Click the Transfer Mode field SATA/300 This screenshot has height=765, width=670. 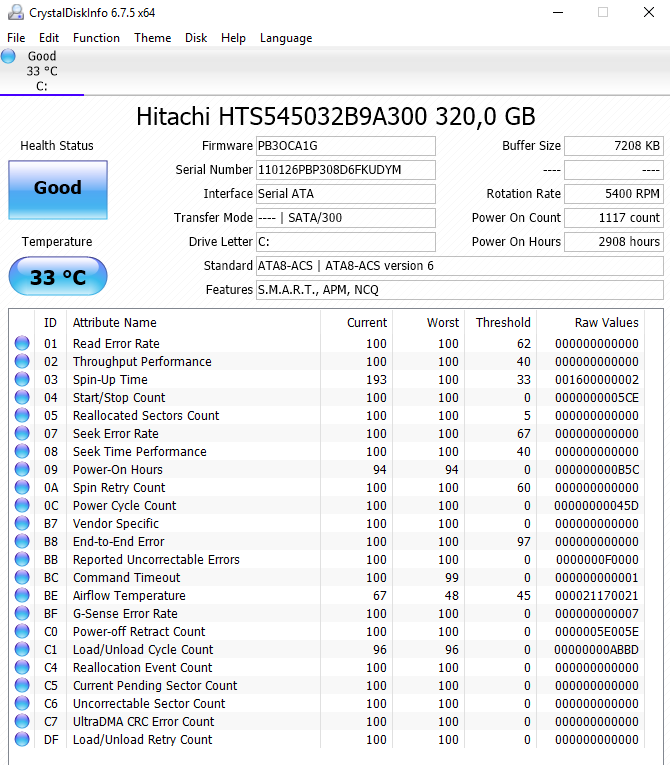pyautogui.click(x=345, y=218)
